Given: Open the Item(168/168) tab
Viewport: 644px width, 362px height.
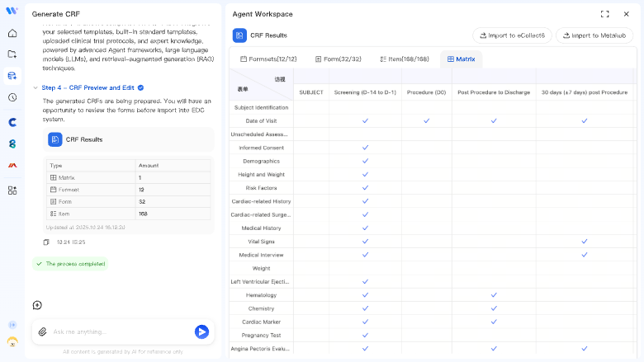Looking at the screenshot, I should tap(405, 59).
